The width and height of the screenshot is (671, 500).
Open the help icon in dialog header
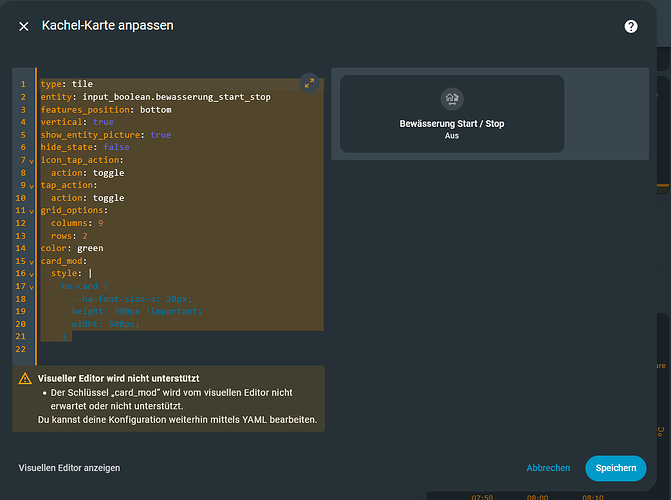pyautogui.click(x=631, y=26)
